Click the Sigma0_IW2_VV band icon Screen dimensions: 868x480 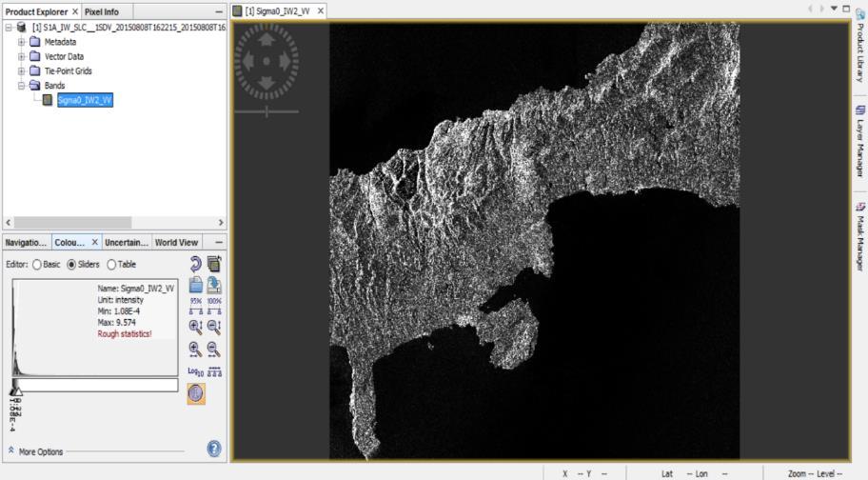pos(48,100)
